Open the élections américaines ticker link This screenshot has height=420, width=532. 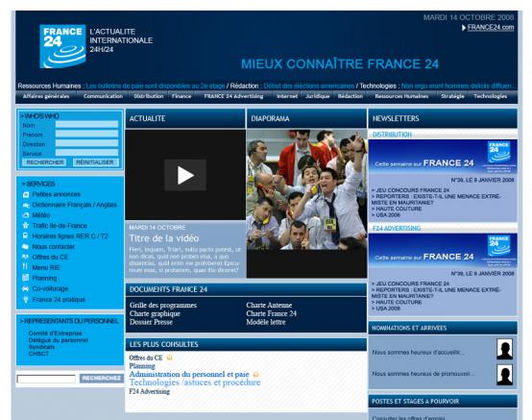[x=309, y=86]
